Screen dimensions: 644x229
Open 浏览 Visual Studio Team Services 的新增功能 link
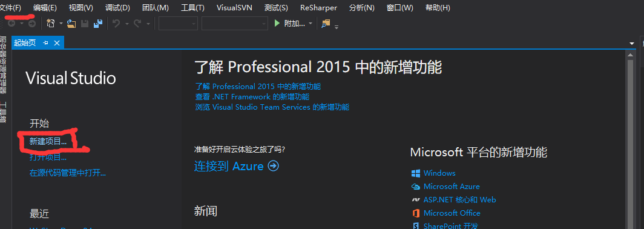tap(272, 107)
